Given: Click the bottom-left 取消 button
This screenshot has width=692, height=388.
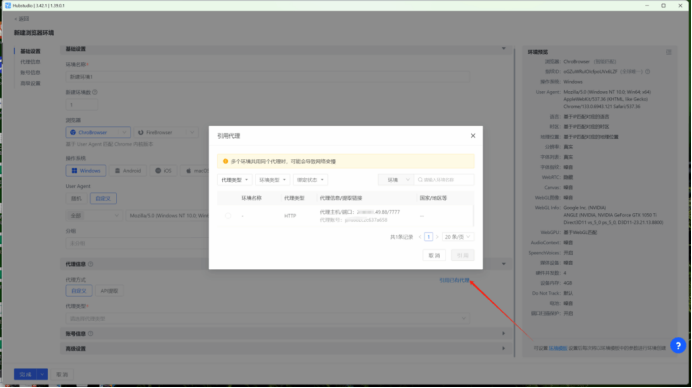Looking at the screenshot, I should (x=62, y=374).
